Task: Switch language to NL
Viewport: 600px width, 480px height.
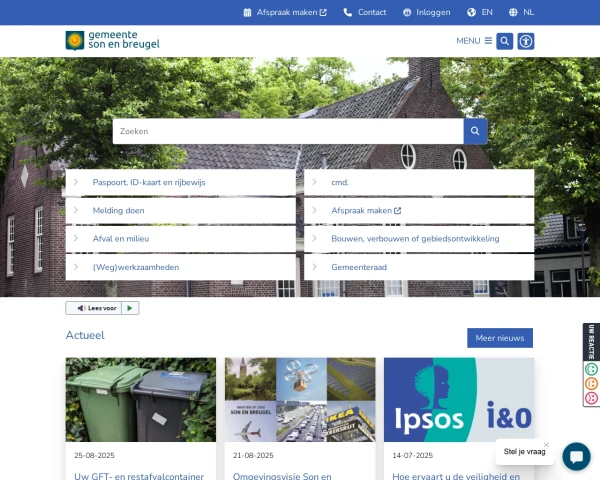Action: click(x=528, y=13)
